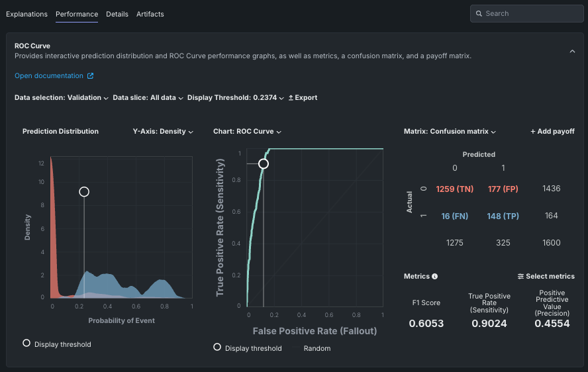Click into the Search input field
The width and height of the screenshot is (588, 372).
pos(530,13)
